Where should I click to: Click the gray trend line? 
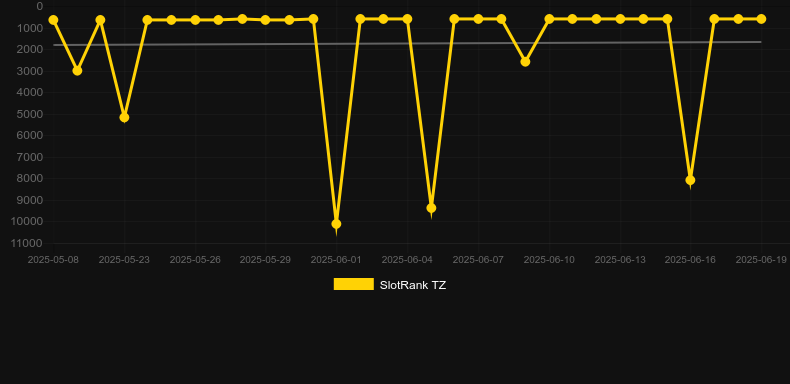pos(407,43)
